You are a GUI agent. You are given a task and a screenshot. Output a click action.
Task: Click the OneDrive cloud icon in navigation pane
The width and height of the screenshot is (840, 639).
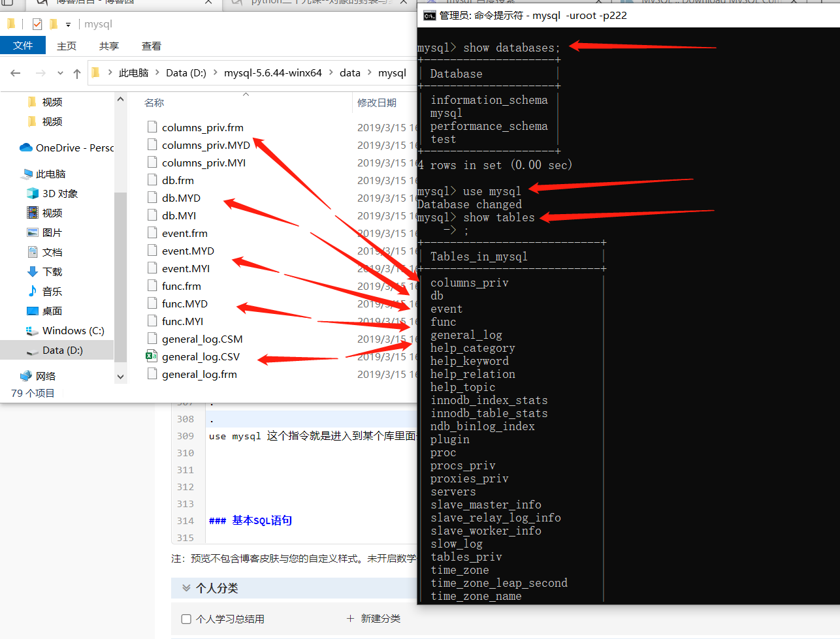tap(26, 148)
